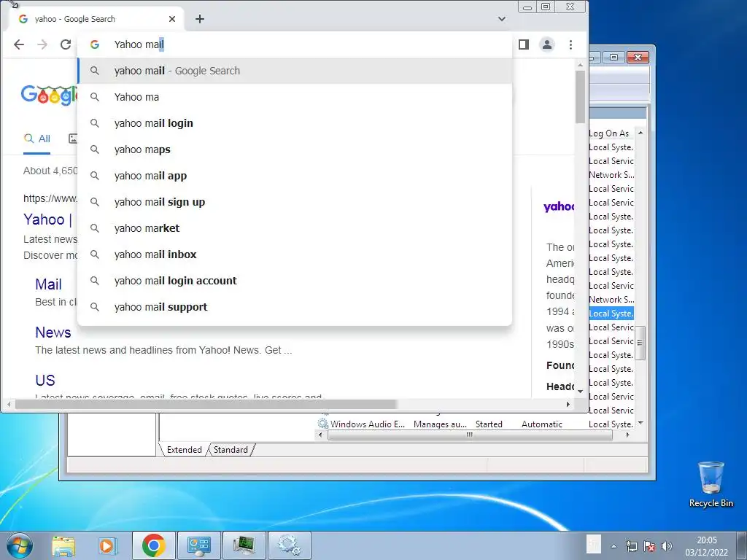
Task: Go back with Chrome's back arrow
Action: [x=18, y=44]
